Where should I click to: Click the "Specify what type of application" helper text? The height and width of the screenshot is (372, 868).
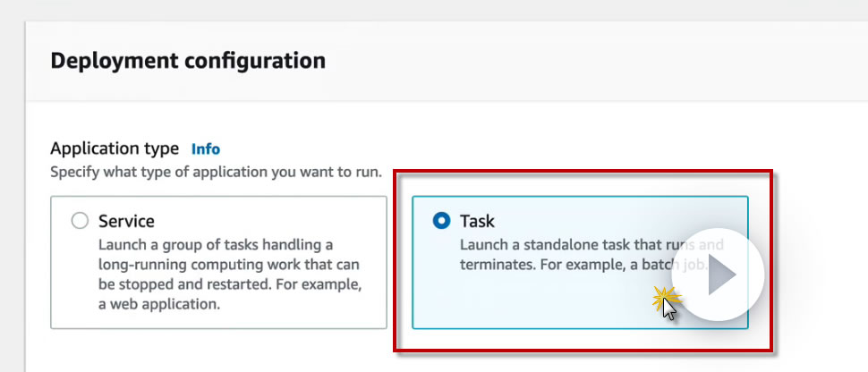coord(216,171)
